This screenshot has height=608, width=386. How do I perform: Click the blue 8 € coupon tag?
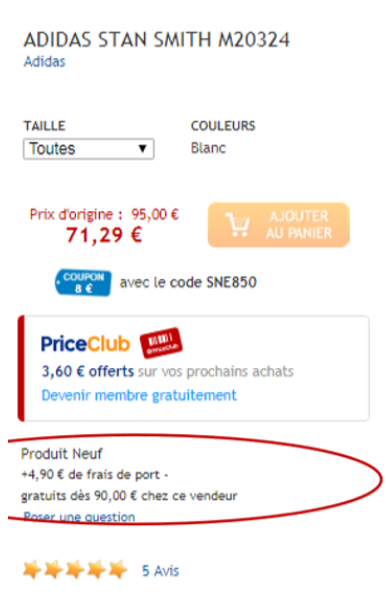click(83, 283)
